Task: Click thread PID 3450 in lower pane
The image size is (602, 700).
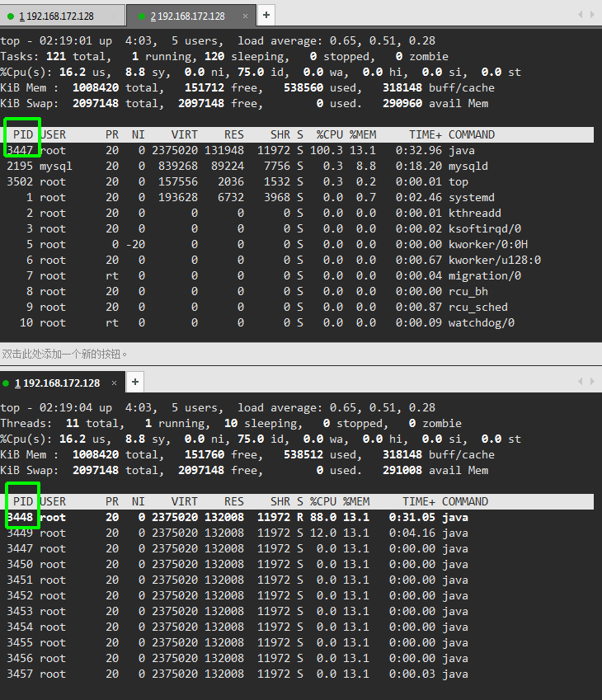Action: pyautogui.click(x=20, y=564)
